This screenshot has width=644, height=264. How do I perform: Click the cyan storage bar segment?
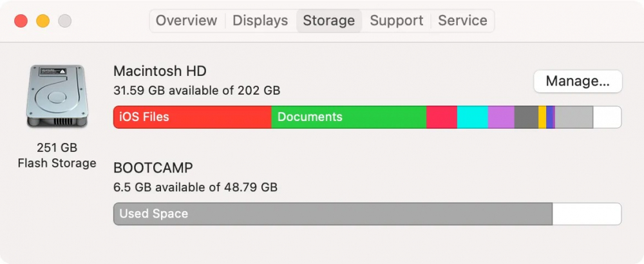[472, 117]
